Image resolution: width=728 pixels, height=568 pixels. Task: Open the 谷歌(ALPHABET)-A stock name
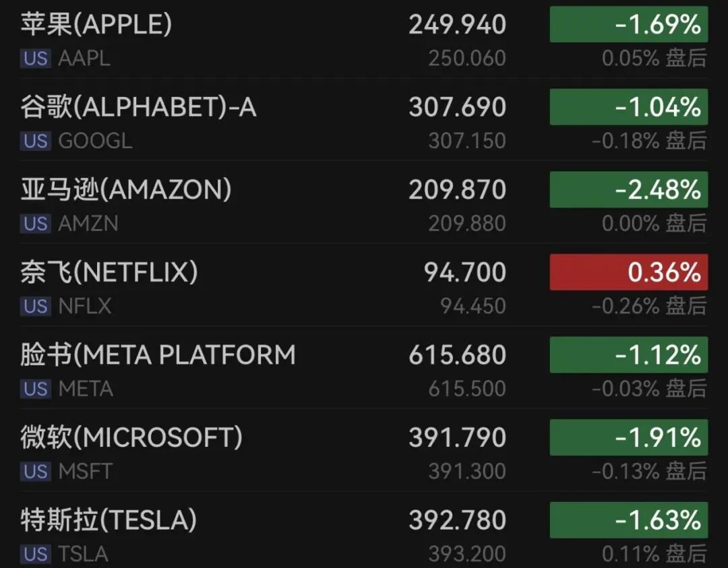click(x=138, y=108)
